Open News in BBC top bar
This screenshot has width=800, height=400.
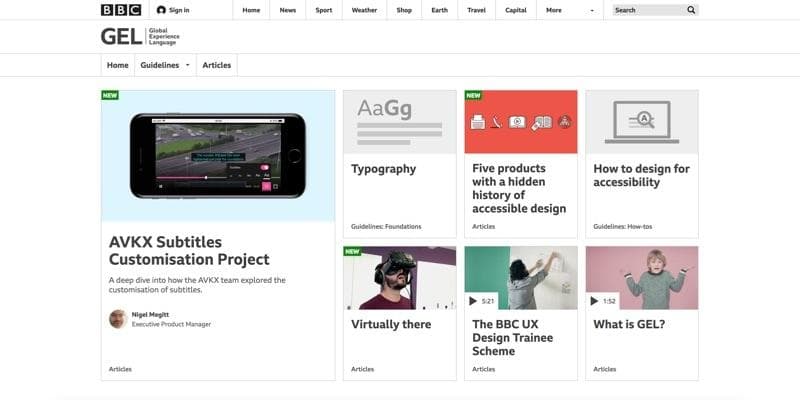[x=288, y=10]
